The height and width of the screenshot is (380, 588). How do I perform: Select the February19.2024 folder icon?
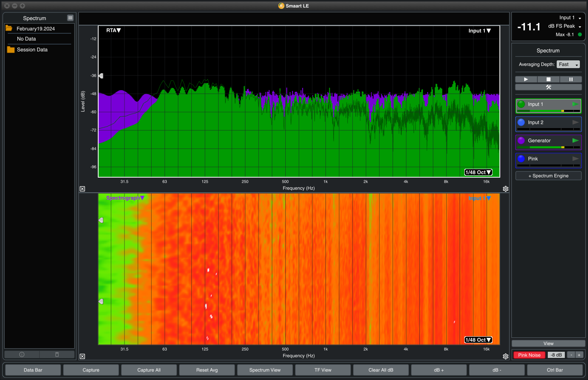[x=9, y=28]
